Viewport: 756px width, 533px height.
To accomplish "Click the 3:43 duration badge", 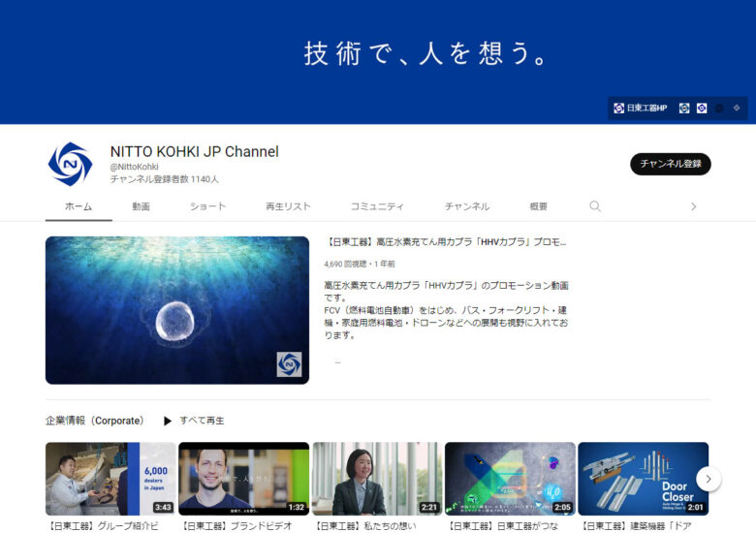I will coord(163,507).
